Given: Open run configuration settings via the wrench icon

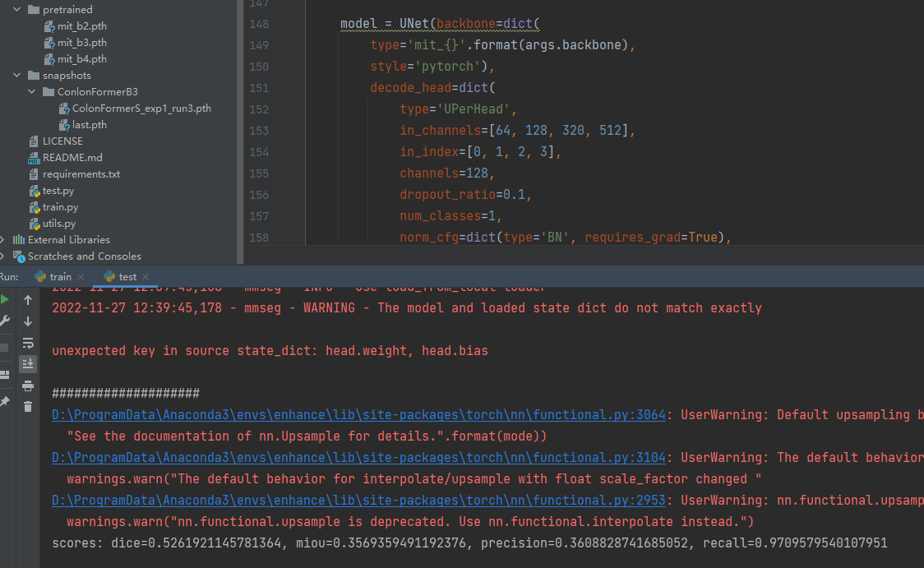Looking at the screenshot, I should pyautogui.click(x=6, y=319).
